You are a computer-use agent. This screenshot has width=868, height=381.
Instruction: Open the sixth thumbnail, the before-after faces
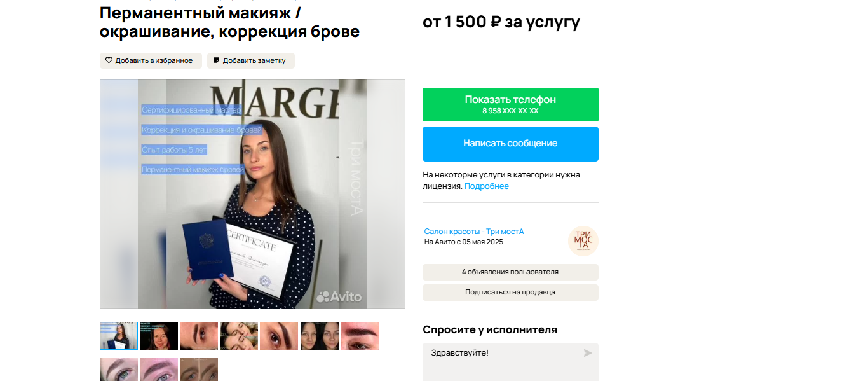tap(320, 336)
